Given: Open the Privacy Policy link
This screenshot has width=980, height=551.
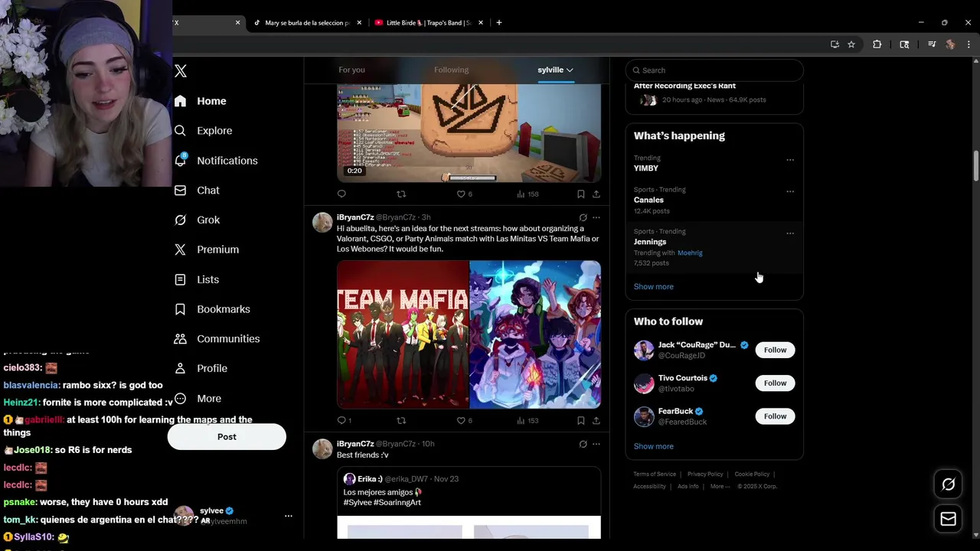Looking at the screenshot, I should [705, 474].
